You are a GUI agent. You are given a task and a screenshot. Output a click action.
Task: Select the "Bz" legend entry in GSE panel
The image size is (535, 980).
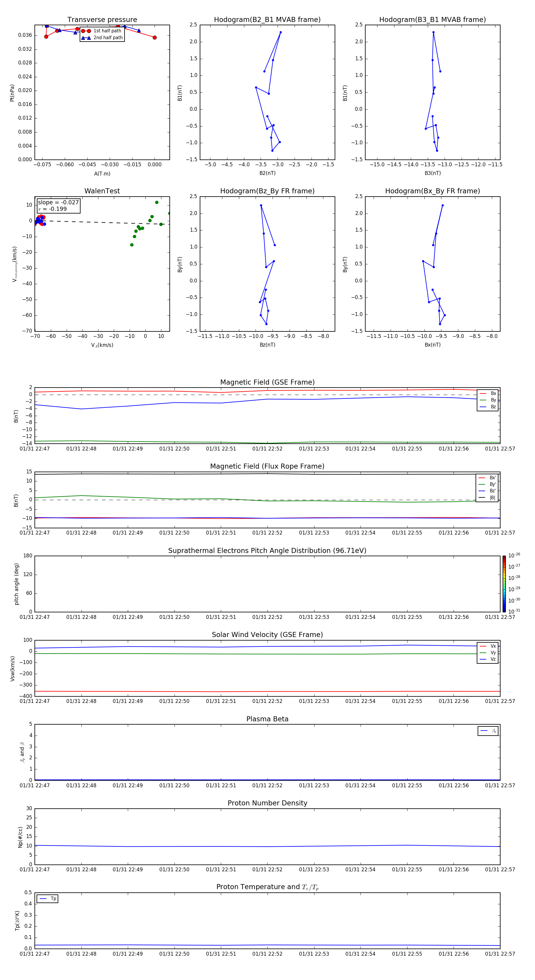(x=488, y=407)
